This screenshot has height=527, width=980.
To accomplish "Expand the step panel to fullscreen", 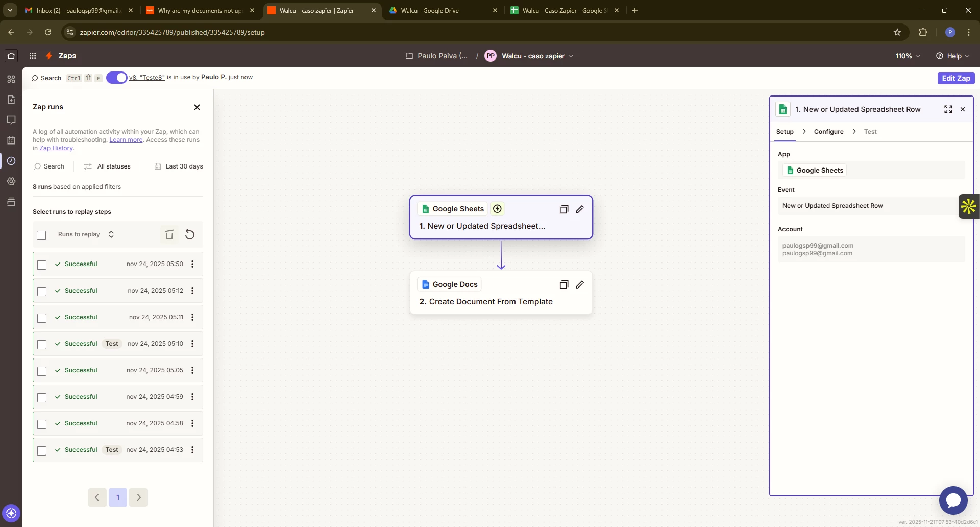I will (948, 109).
